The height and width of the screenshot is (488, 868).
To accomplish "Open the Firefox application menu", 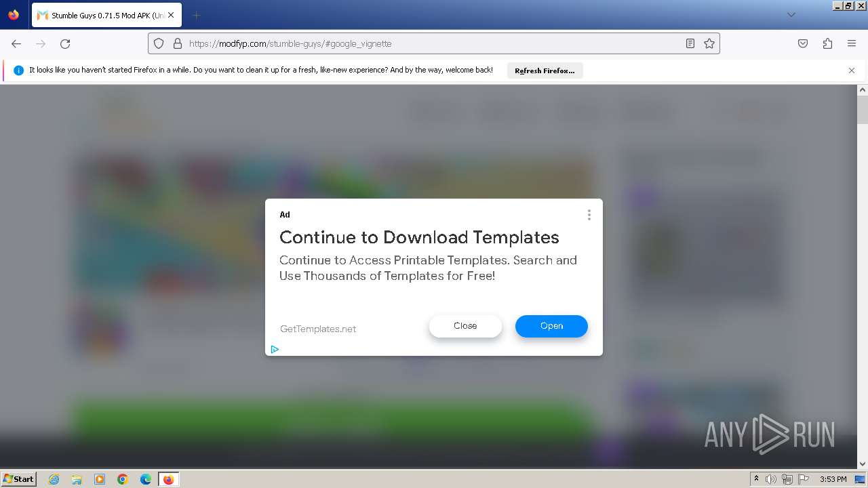I will (x=852, y=43).
